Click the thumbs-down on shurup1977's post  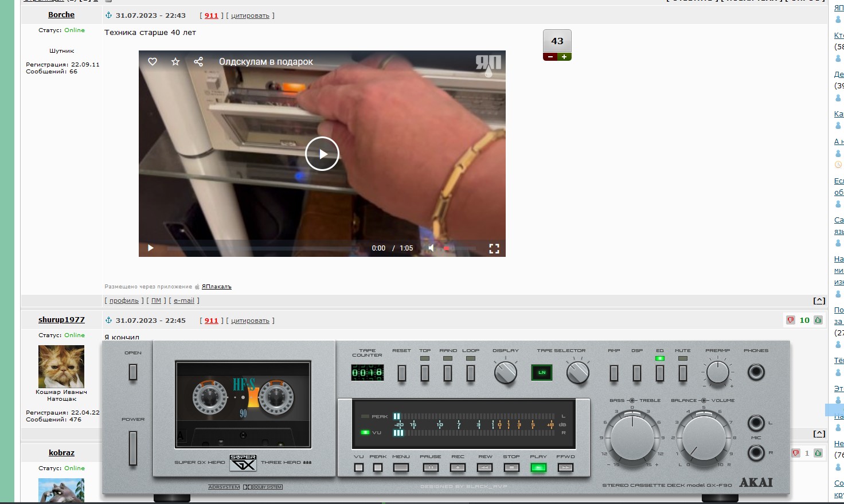point(791,320)
